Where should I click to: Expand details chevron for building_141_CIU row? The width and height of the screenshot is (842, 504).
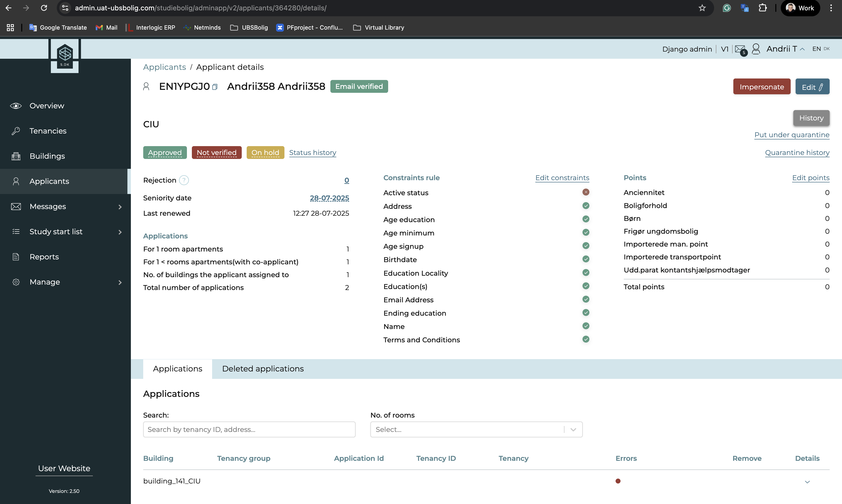coord(807,482)
